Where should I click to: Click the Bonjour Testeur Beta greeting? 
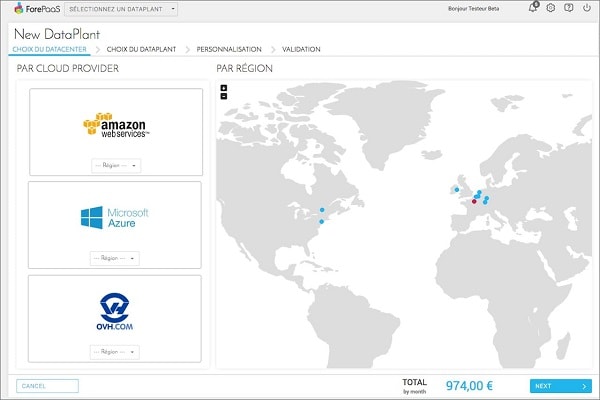473,8
